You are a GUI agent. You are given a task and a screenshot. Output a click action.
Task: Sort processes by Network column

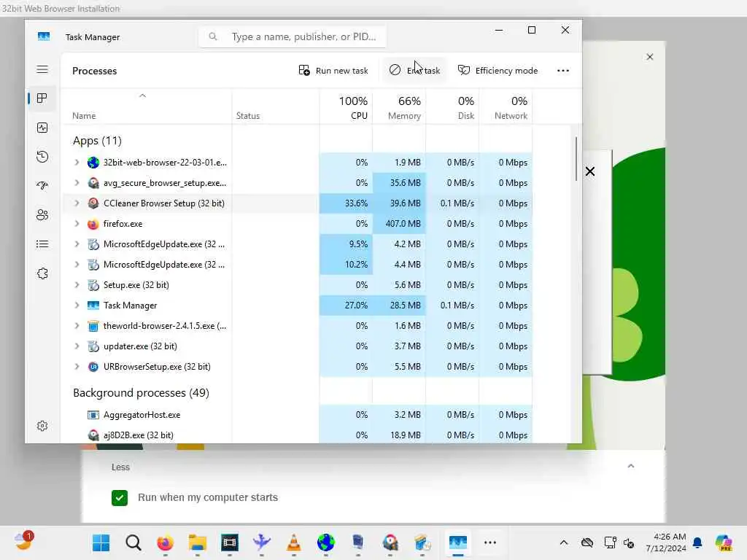coord(506,108)
